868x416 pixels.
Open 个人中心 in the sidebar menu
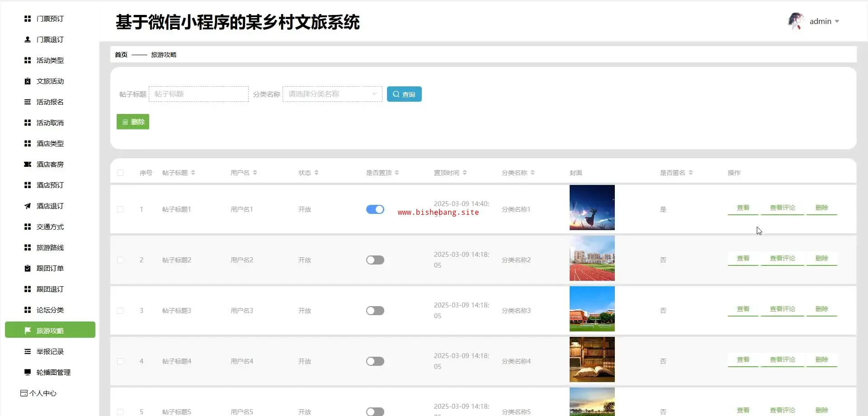coord(42,393)
